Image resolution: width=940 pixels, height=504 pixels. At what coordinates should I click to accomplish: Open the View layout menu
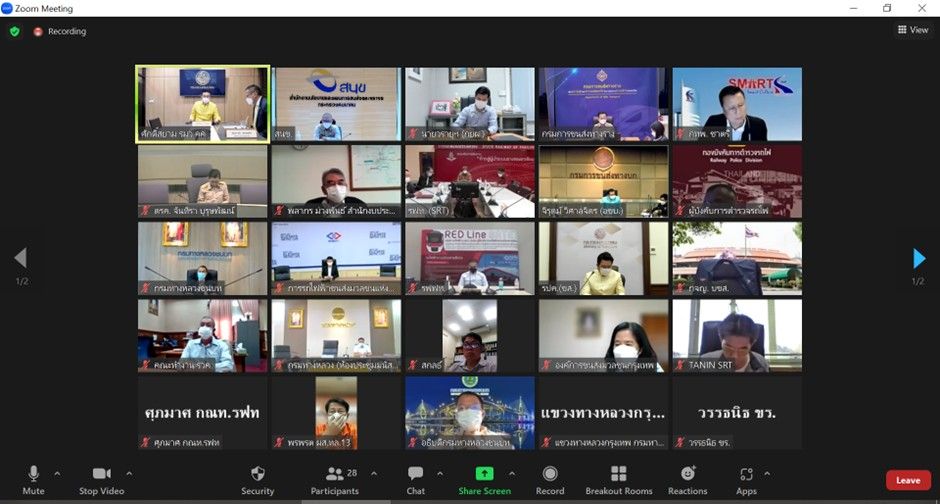(913, 30)
